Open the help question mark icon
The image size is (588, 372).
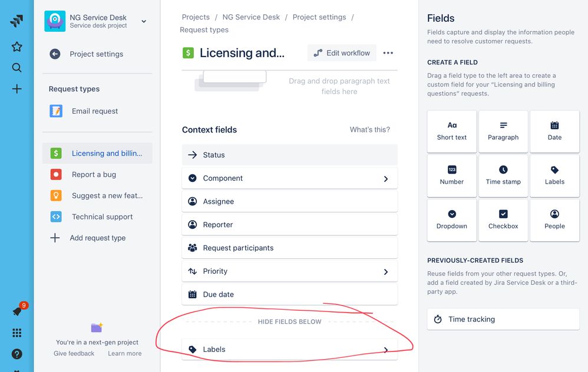[x=16, y=354]
